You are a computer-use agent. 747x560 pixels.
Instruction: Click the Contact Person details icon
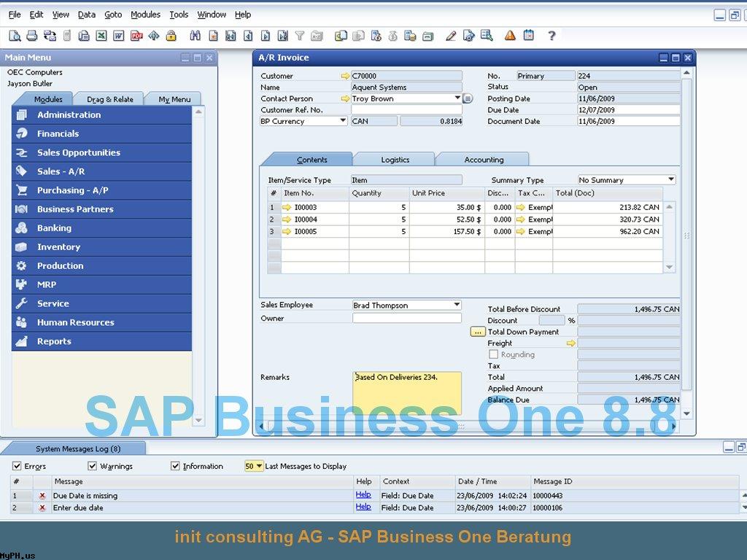(x=468, y=98)
